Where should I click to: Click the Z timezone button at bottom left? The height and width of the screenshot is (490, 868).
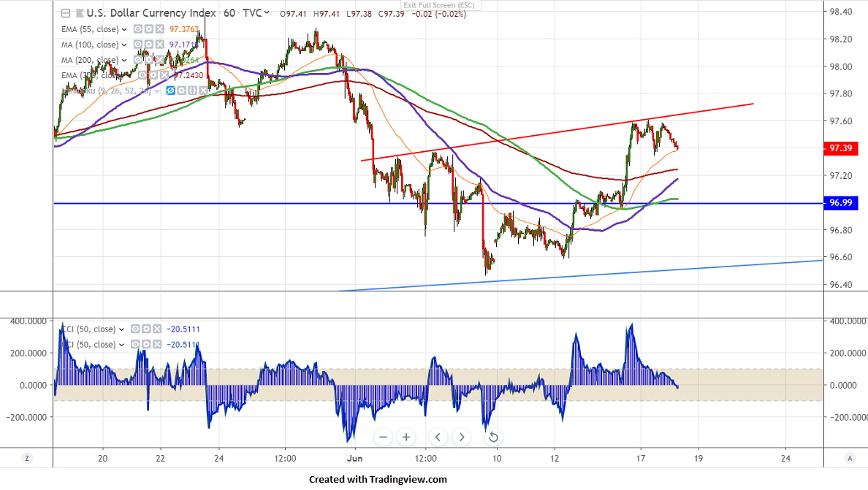(26, 458)
